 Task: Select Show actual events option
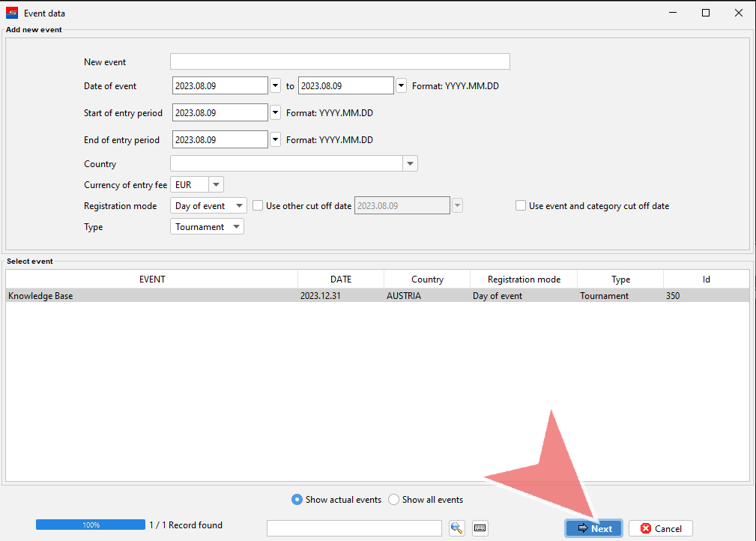coord(297,500)
